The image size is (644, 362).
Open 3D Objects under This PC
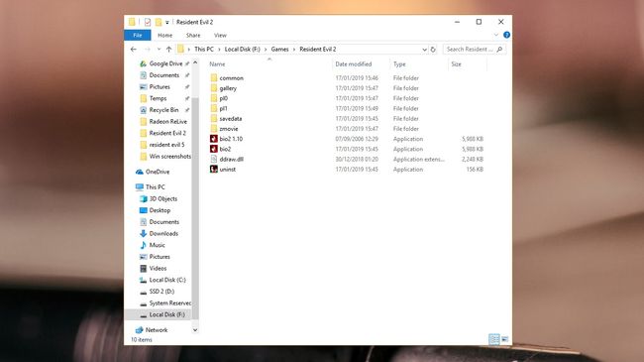click(163, 198)
